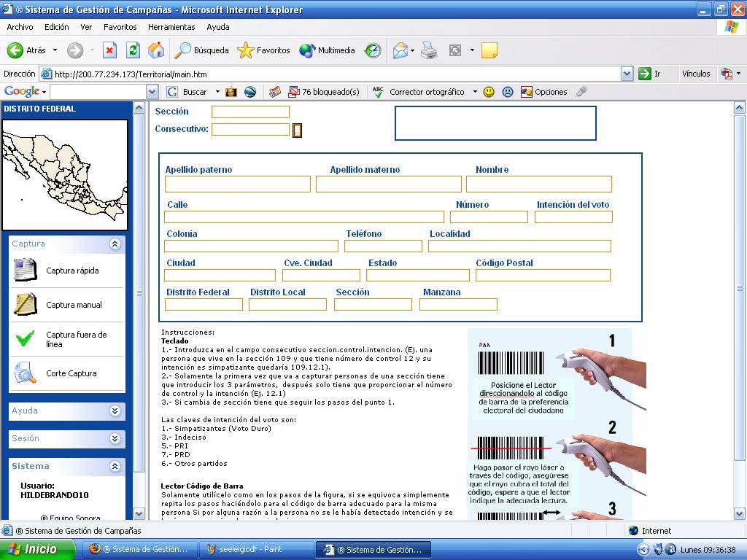
Task: Open Captura manual in sidebar
Action: pos(74,305)
